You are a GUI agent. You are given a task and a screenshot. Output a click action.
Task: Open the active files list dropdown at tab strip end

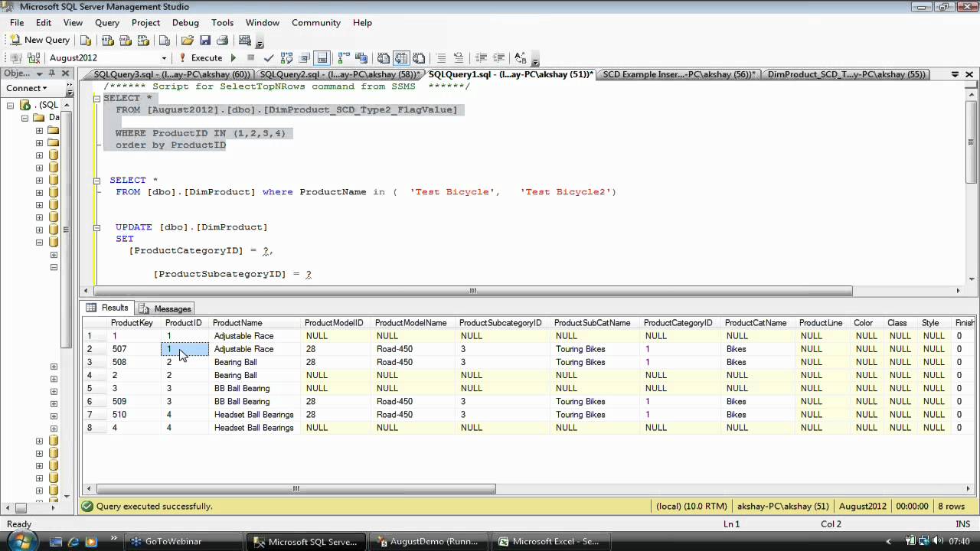tap(955, 74)
